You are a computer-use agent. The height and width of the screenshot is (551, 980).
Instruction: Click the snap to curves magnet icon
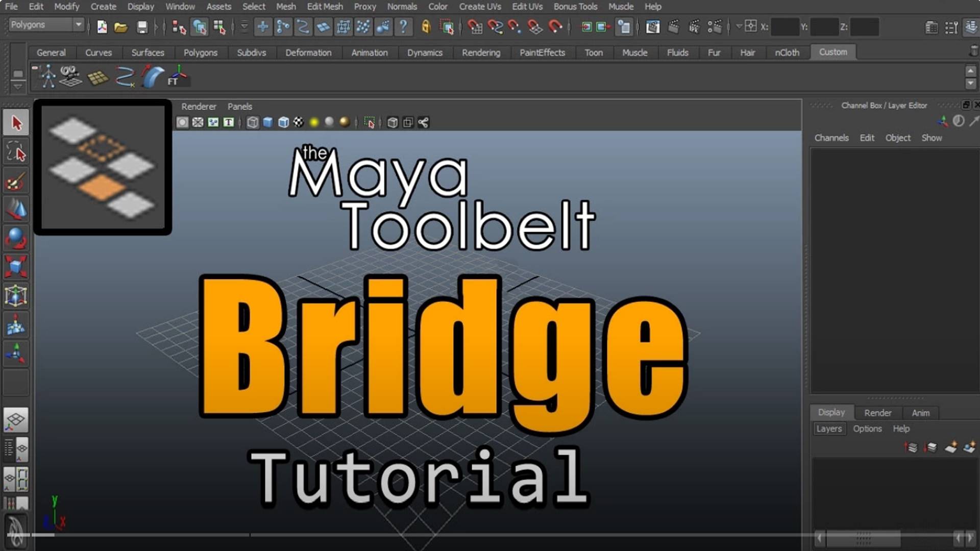point(495,27)
